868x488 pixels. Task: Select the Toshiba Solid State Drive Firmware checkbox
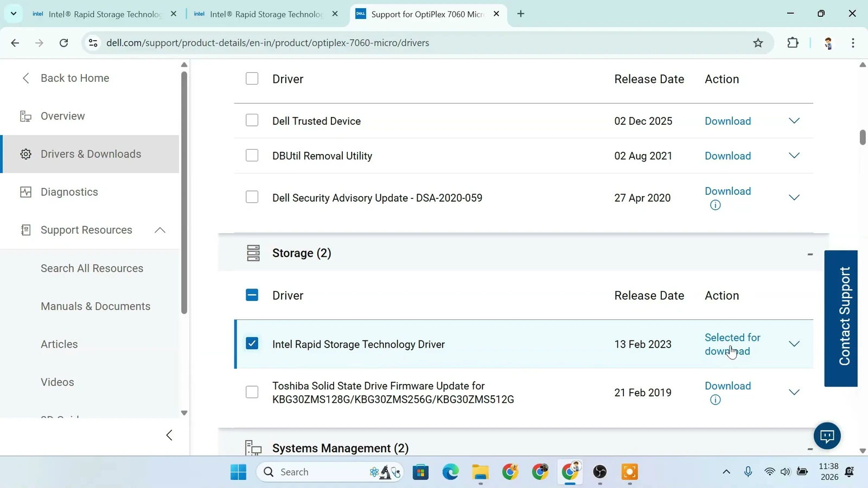(x=252, y=391)
